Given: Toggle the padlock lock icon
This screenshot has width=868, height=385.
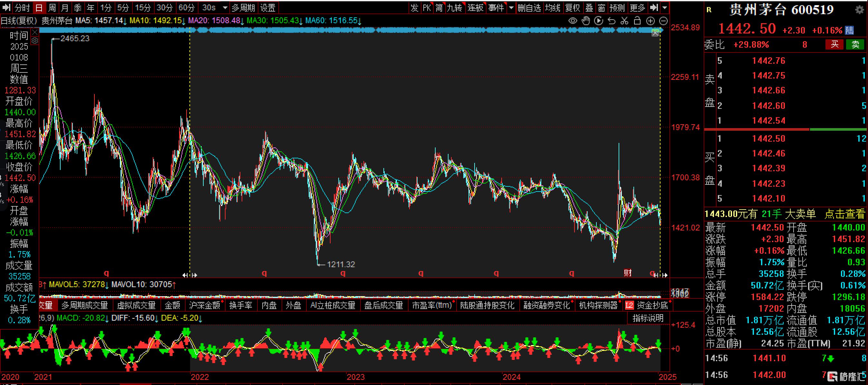Looking at the screenshot, I should (x=637, y=21).
